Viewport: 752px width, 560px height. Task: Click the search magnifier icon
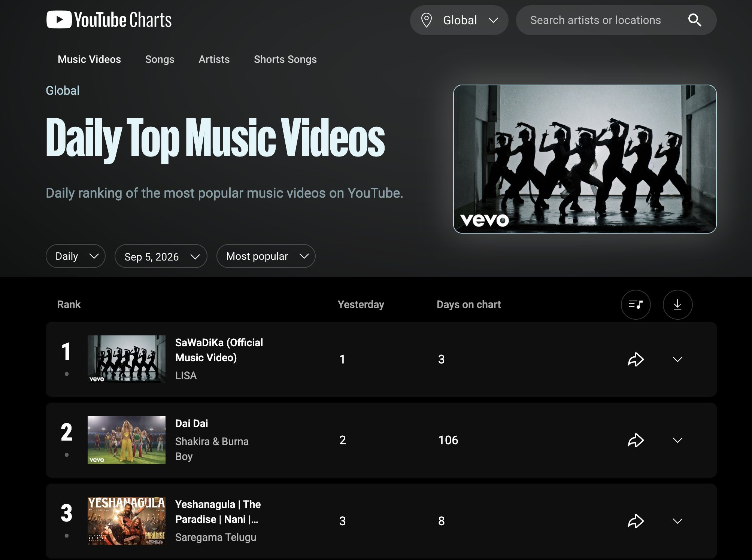tap(694, 20)
